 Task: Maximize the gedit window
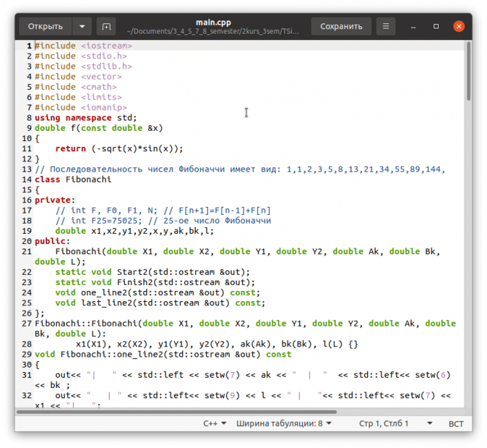pyautogui.click(x=437, y=26)
